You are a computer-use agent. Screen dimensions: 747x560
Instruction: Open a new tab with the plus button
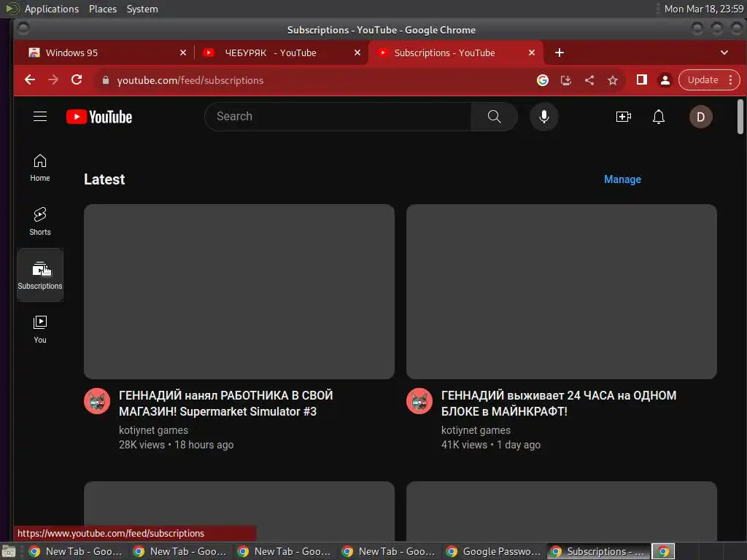pos(560,52)
